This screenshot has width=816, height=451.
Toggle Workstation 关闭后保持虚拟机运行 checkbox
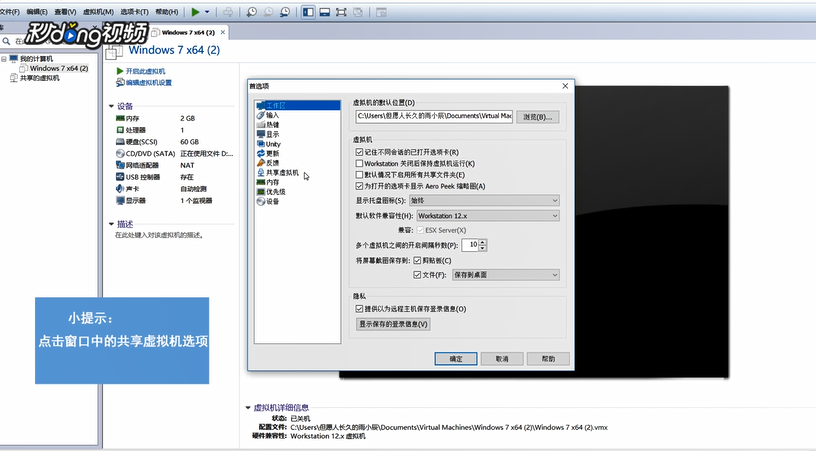tap(359, 163)
